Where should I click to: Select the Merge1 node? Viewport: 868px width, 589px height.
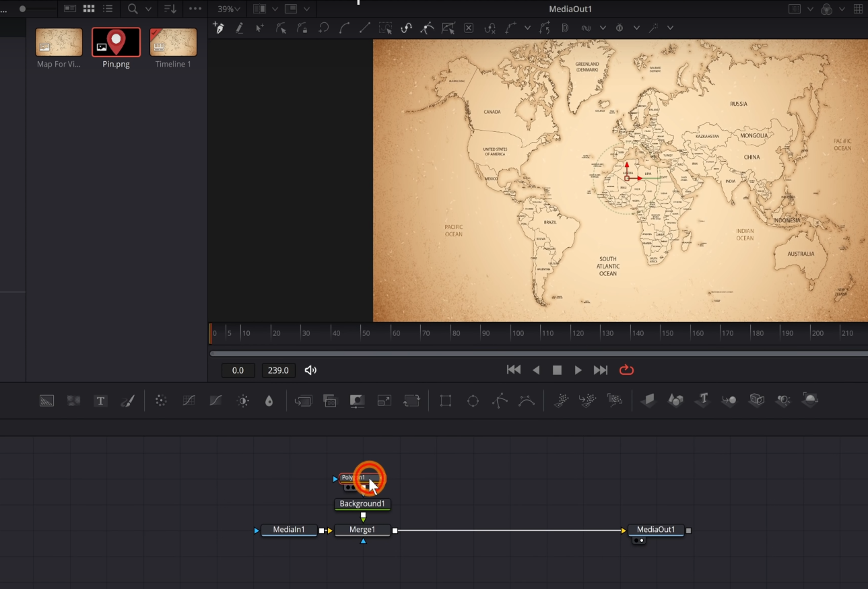pyautogui.click(x=362, y=530)
